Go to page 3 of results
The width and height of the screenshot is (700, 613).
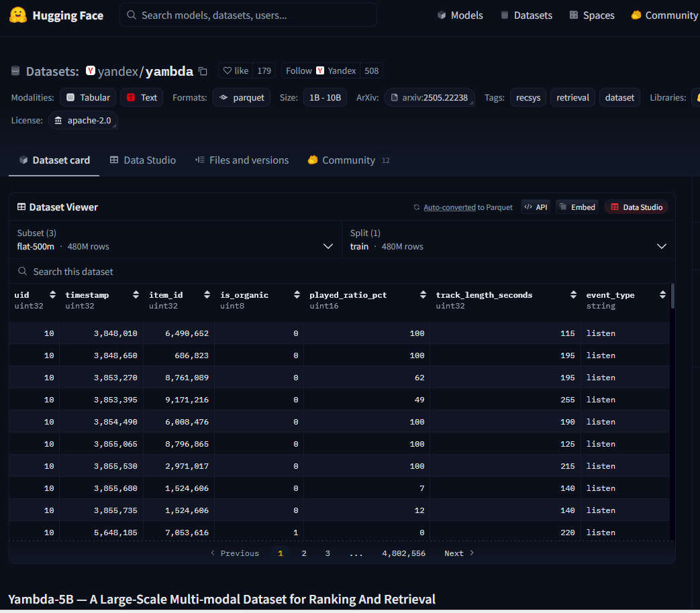pos(328,553)
